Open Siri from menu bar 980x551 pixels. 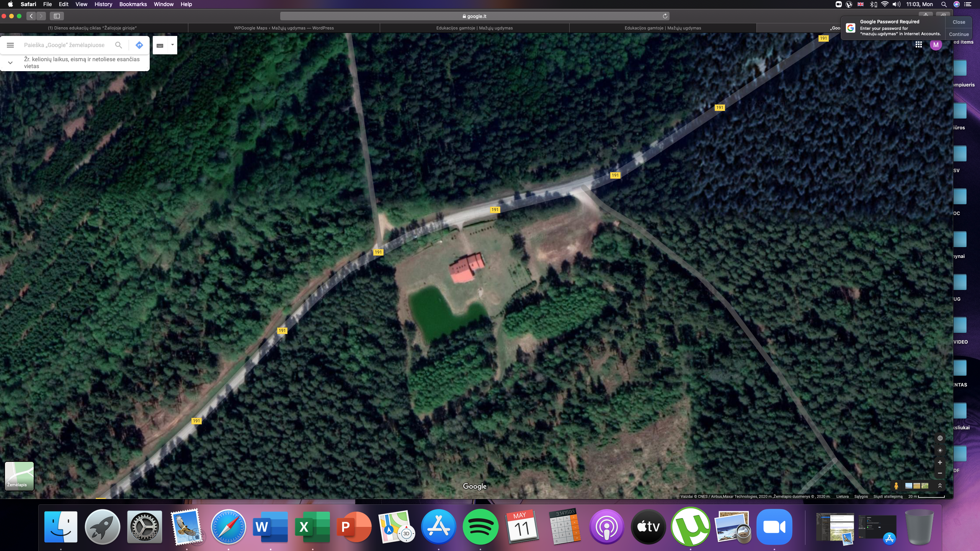click(x=956, y=4)
